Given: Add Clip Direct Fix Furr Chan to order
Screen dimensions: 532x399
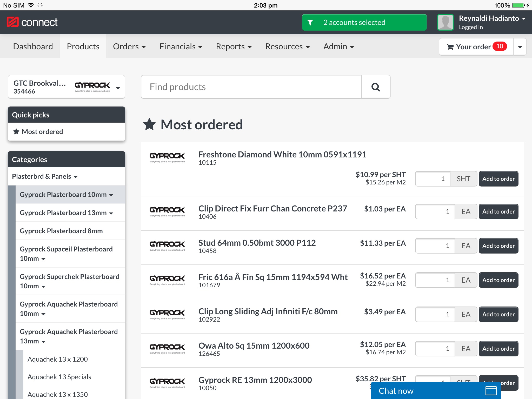Looking at the screenshot, I should click(x=498, y=211).
